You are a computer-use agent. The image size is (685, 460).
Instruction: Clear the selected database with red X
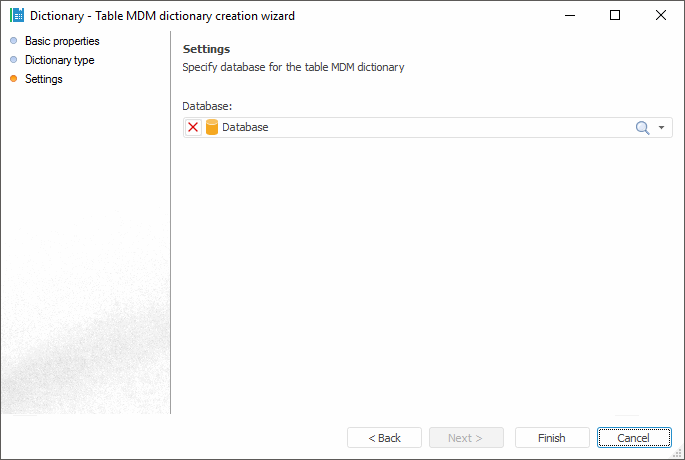193,128
